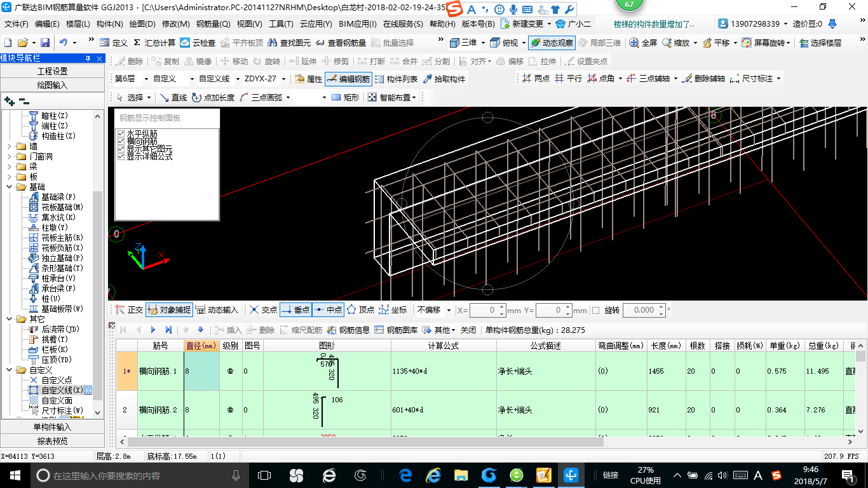Open the 三点画弧 arc dropdown arrow
The image size is (868, 488).
(x=288, y=97)
